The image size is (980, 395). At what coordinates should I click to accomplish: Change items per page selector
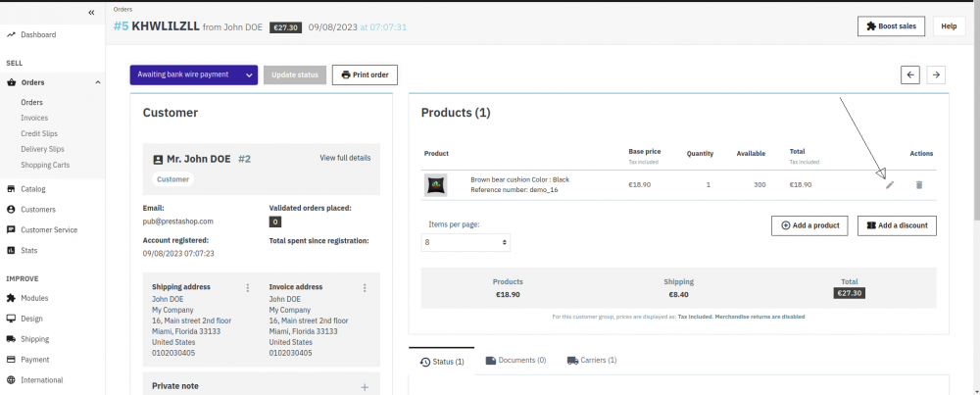pos(466,242)
